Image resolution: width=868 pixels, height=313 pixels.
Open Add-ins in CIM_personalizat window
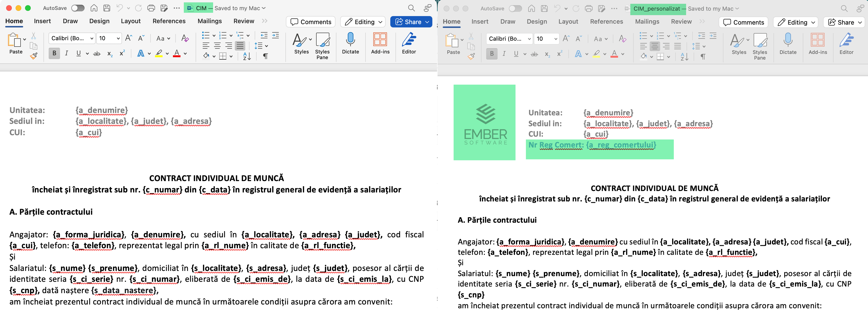click(817, 40)
